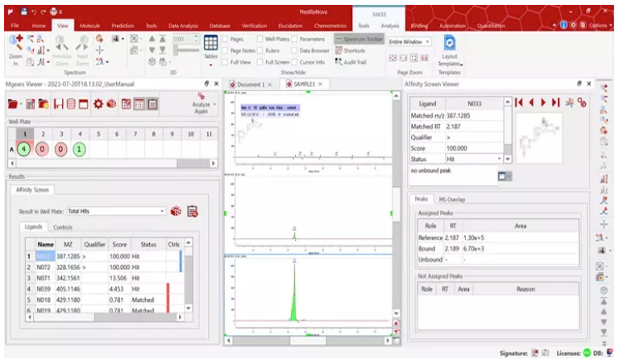Open the Entire Window zoom dropdown
Screen dimensions: 619x364
point(427,41)
